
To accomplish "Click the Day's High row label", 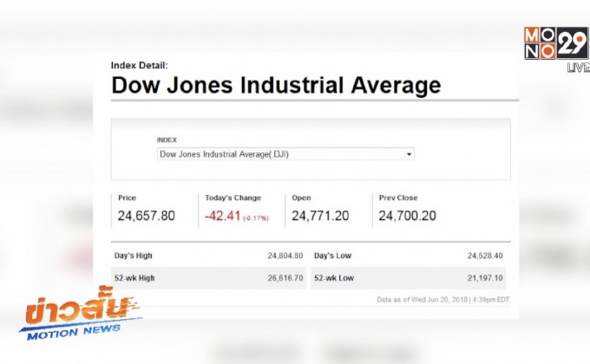I will pos(134,256).
